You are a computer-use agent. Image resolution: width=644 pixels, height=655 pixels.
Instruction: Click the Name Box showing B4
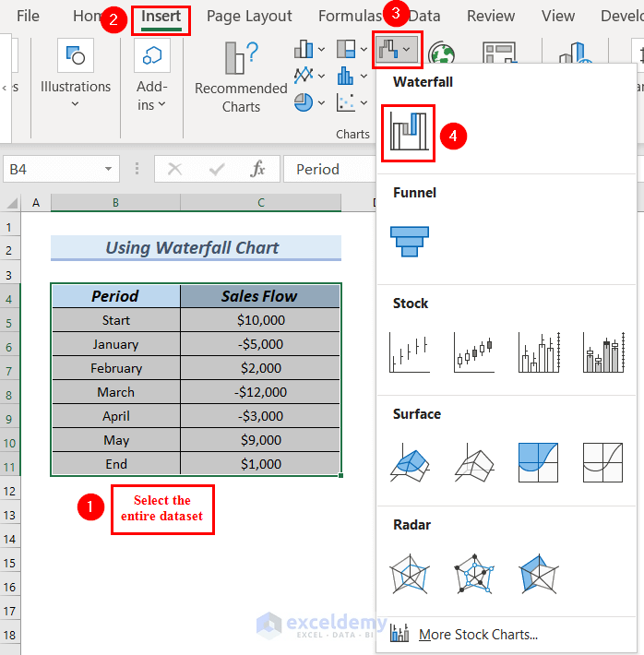click(x=61, y=169)
